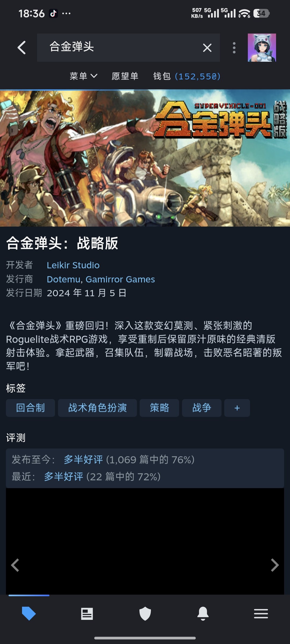Viewport: 290px width, 644px height.
Task: Expand the 菜单 dropdown
Action: pos(84,76)
